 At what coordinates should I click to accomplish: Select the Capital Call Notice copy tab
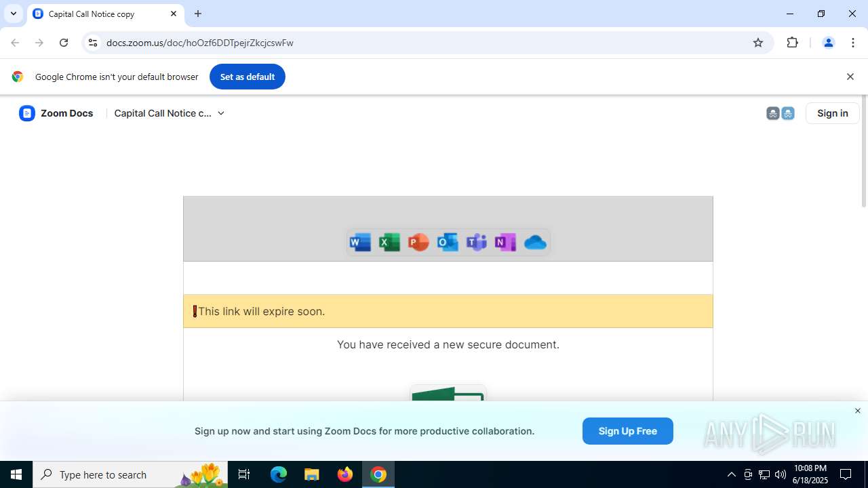point(105,14)
